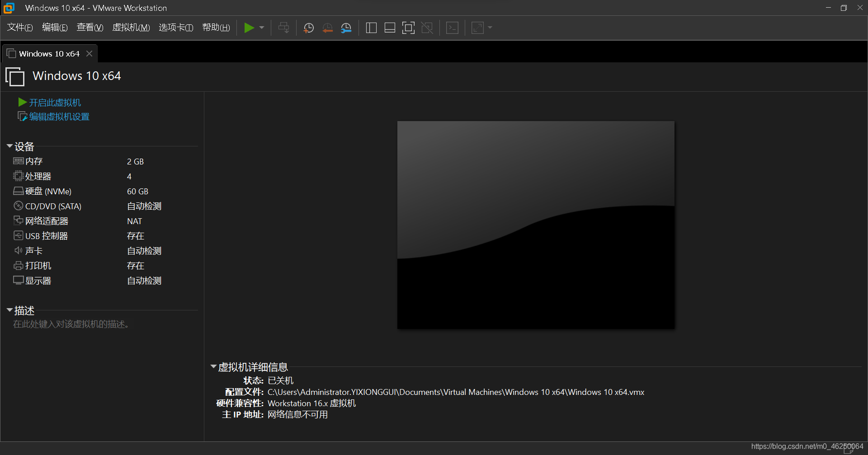Collapse the 描述 section
The height and width of the screenshot is (455, 868).
coord(9,310)
